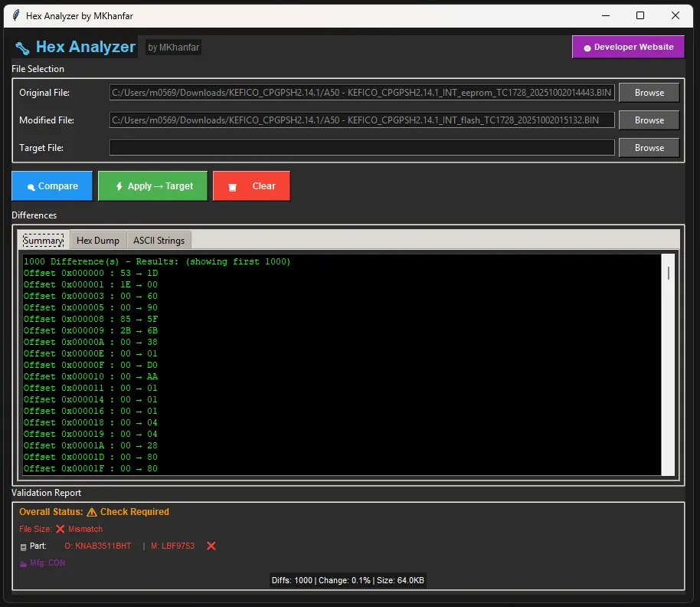Viewport: 700px width, 607px height.
Task: Expand the Part details row
Action: [x=23, y=546]
